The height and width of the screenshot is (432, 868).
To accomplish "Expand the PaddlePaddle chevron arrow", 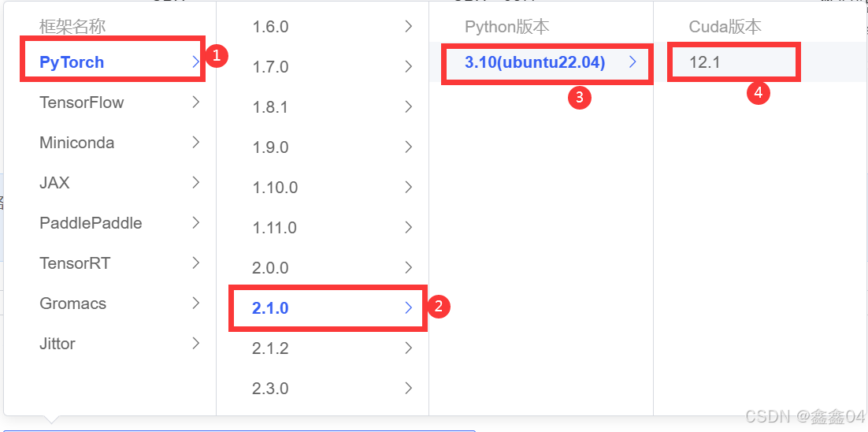I will 195,223.
